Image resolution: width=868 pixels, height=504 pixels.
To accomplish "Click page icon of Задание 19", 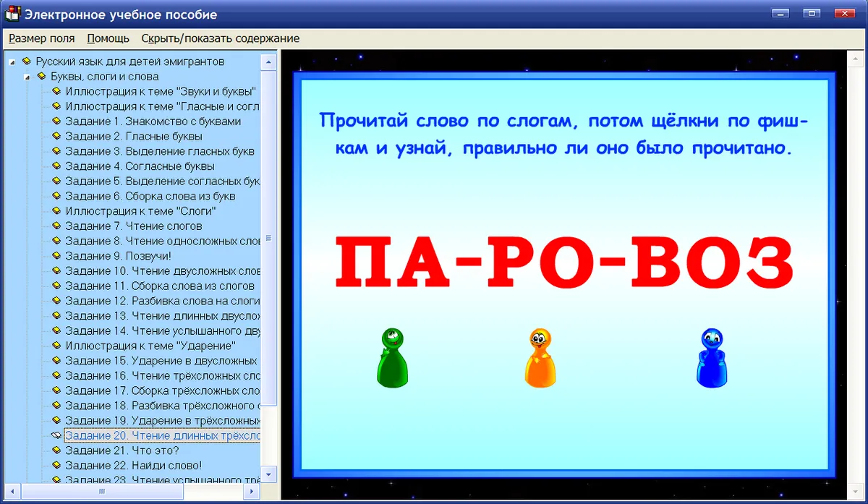I will (x=56, y=420).
